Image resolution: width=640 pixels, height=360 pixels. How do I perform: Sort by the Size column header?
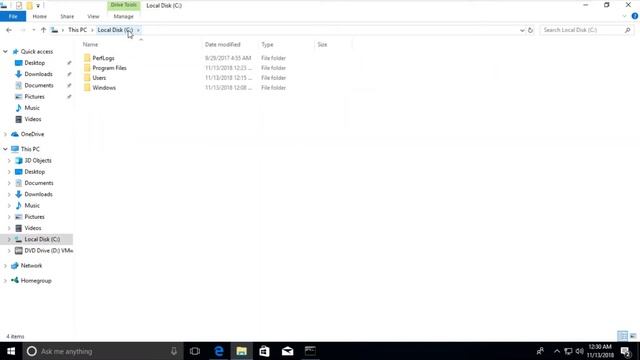coord(322,44)
